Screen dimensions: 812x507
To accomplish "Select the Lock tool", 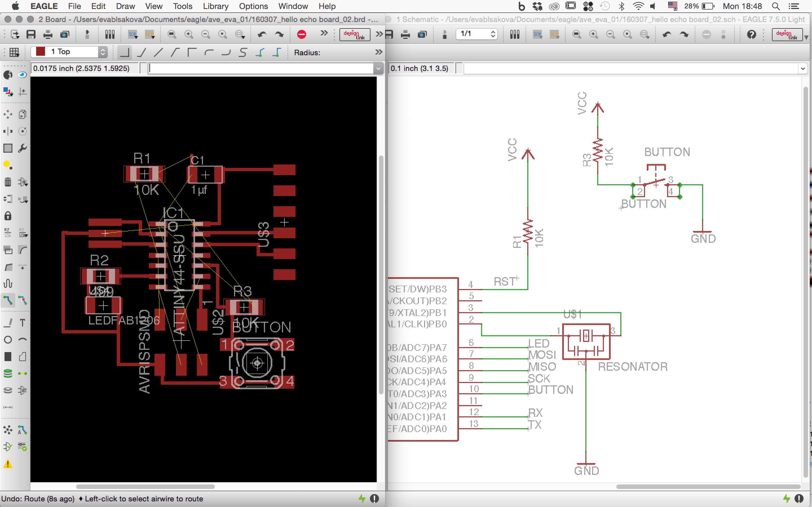I will click(8, 216).
